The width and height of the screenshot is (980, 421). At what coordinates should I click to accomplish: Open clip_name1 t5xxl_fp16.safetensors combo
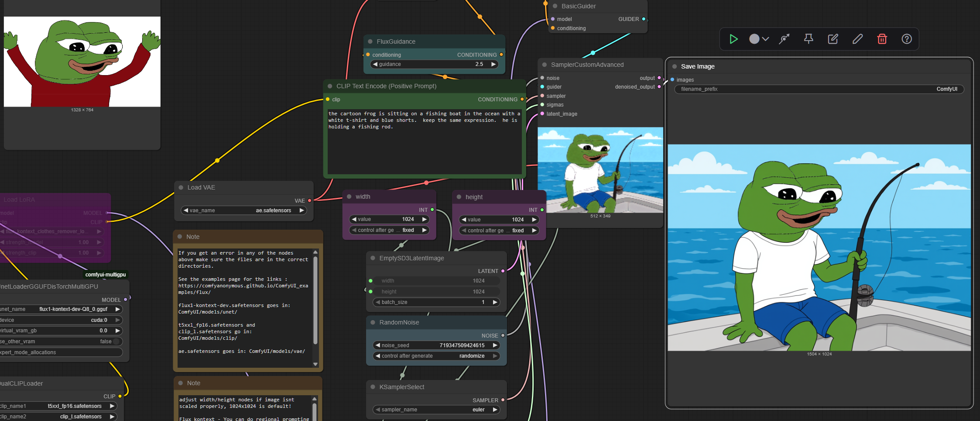click(58, 406)
